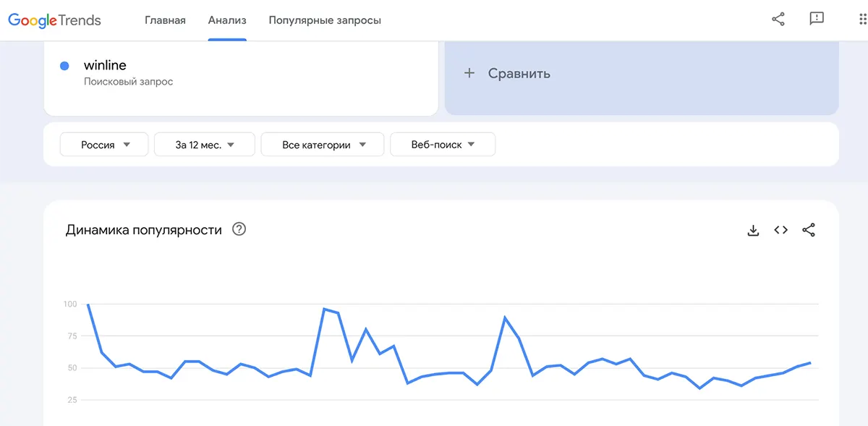Share the Динамика популярности chart
868x426 pixels.
pos(809,229)
